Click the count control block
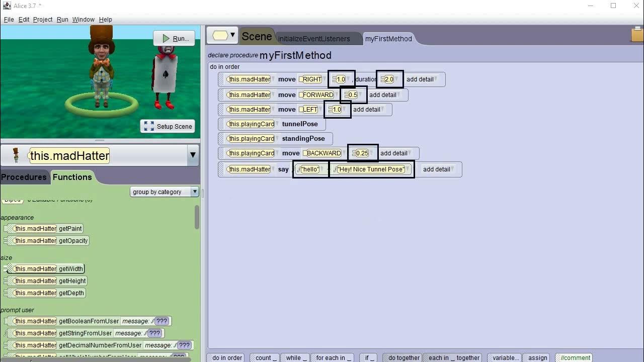The height and width of the screenshot is (362, 644). 265,358
